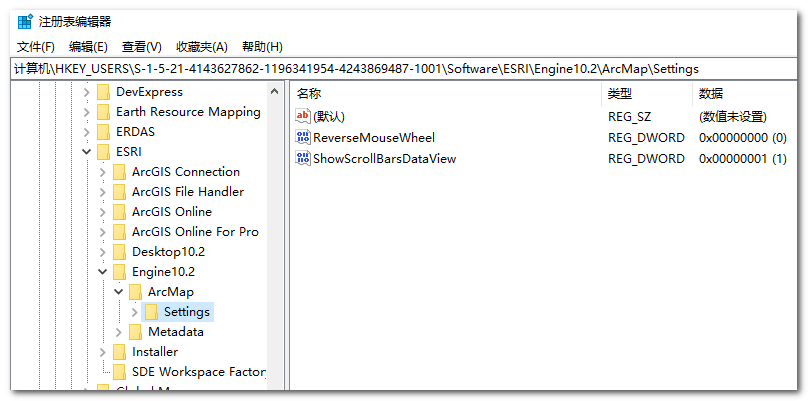This screenshot has height=401, width=808.
Task: Click the ArcGIS Online For Pro folder icon
Action: coord(120,232)
